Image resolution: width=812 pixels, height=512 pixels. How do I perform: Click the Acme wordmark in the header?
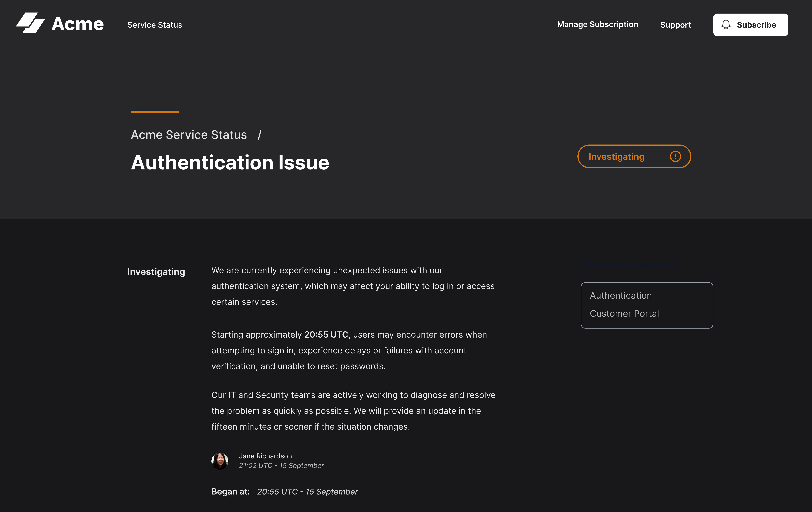coord(78,24)
